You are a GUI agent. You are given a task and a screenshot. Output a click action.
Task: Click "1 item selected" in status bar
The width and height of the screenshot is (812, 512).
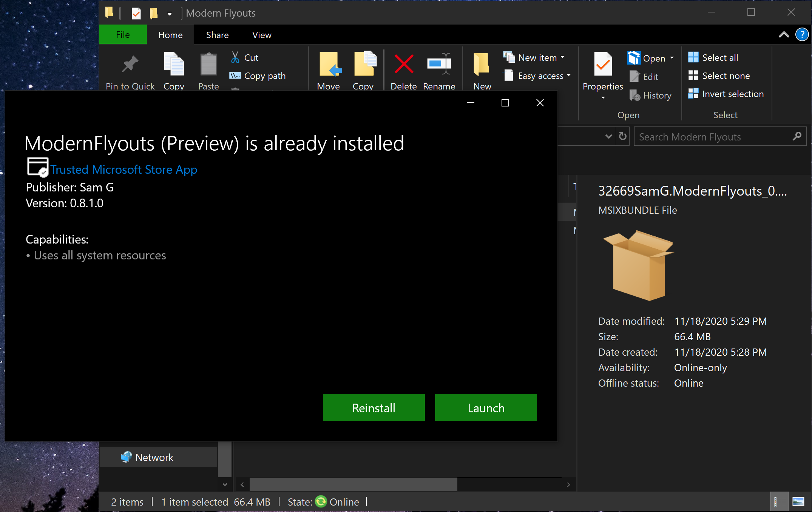point(195,502)
